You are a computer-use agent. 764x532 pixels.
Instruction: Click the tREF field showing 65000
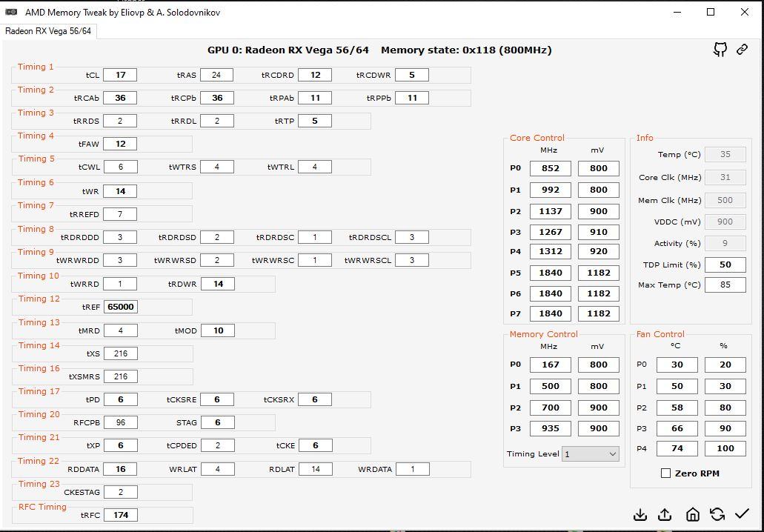coord(120,307)
